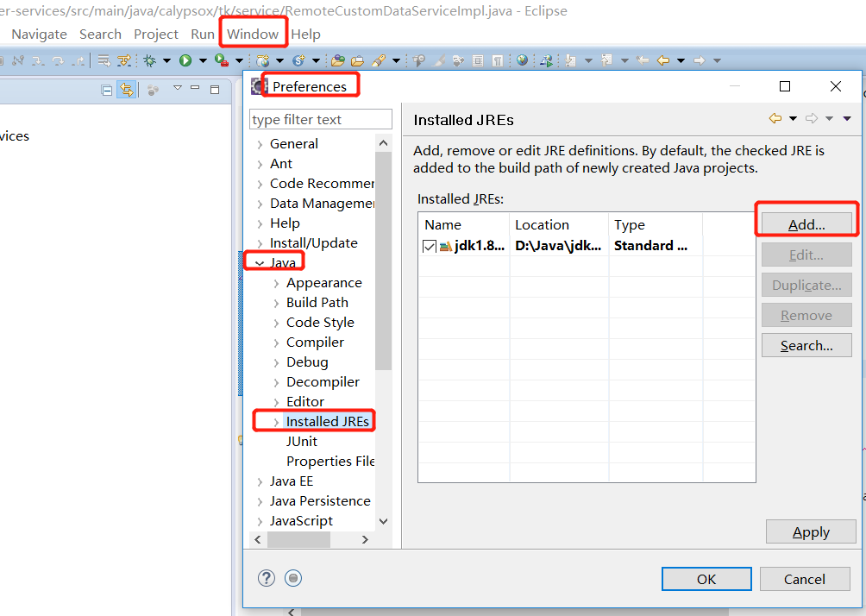Open the Run dropdown arrow
866x616 pixels.
pos(203,60)
